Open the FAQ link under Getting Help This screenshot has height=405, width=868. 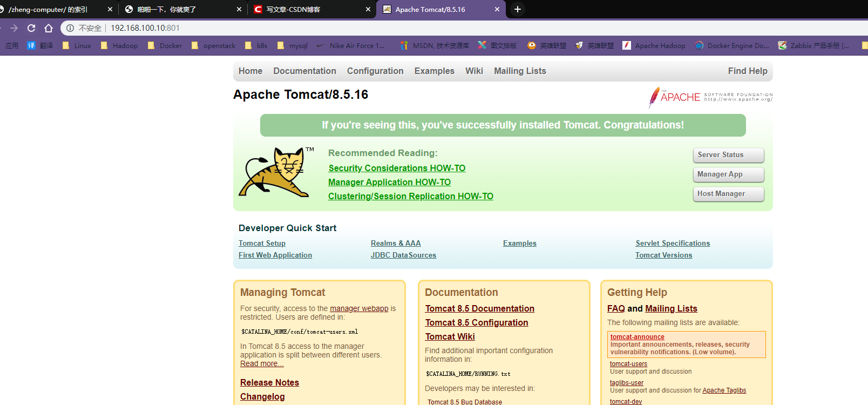(x=616, y=308)
